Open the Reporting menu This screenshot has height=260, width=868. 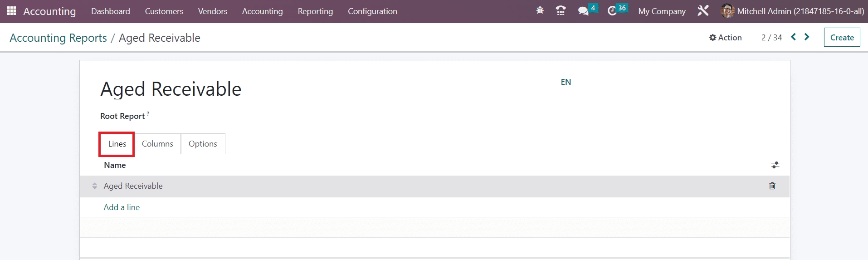315,11
